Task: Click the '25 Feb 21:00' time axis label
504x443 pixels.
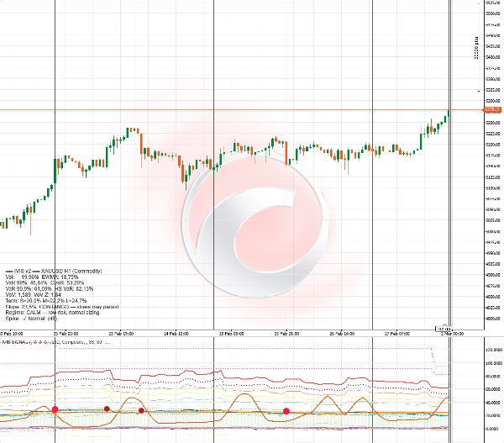Action: 286,334
